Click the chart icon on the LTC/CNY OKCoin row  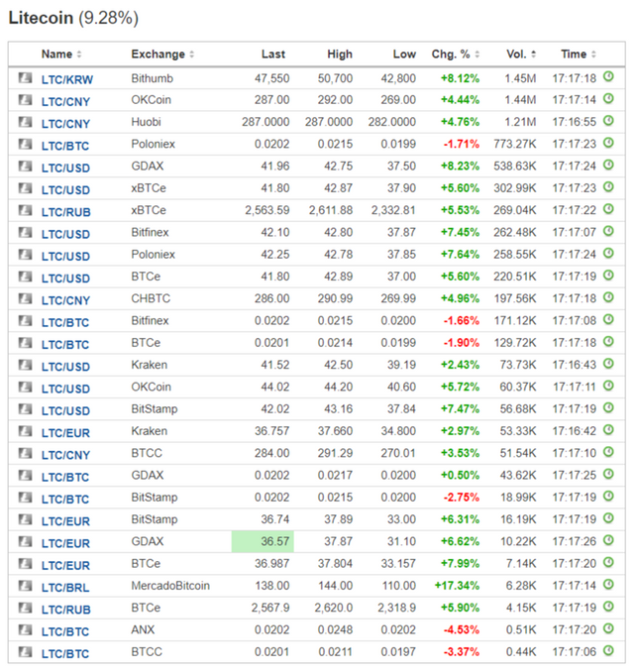pyautogui.click(x=26, y=100)
